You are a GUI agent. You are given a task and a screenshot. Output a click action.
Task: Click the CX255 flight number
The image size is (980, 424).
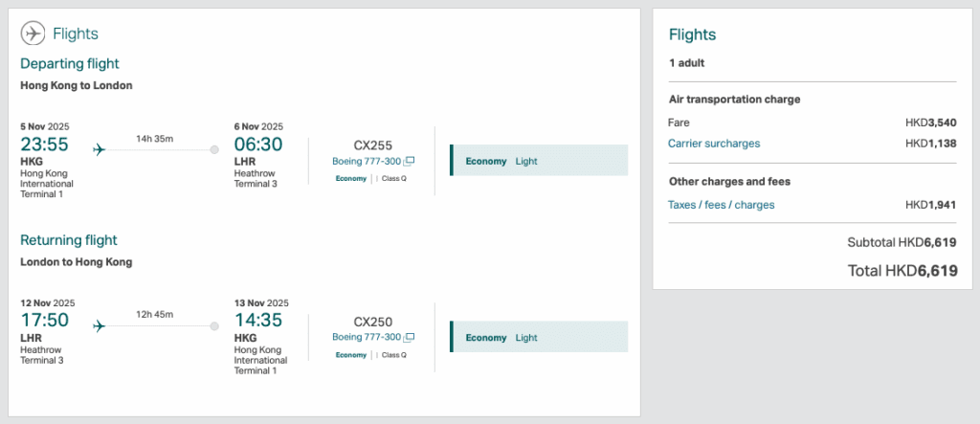(373, 145)
